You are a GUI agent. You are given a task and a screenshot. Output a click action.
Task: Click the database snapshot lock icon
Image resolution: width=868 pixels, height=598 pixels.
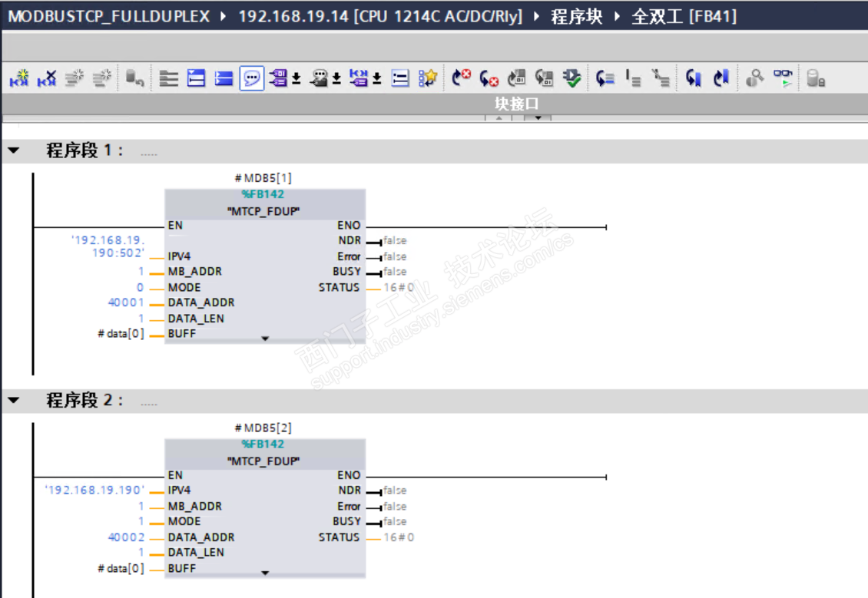pos(816,78)
